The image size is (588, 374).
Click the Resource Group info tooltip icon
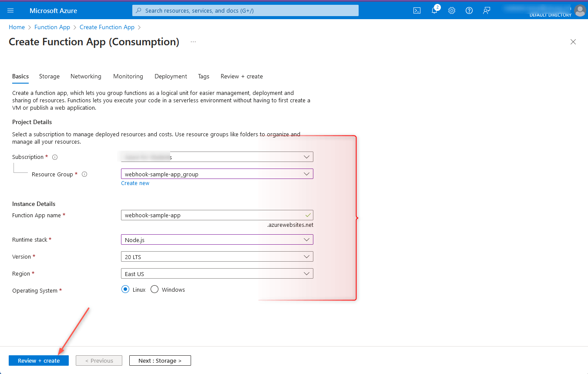point(84,174)
